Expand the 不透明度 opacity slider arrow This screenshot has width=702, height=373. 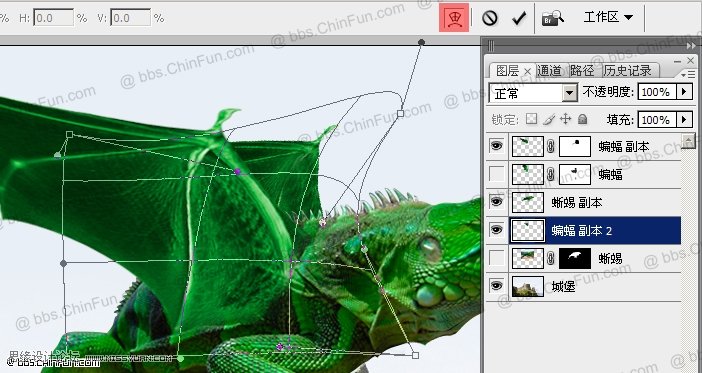tap(684, 92)
